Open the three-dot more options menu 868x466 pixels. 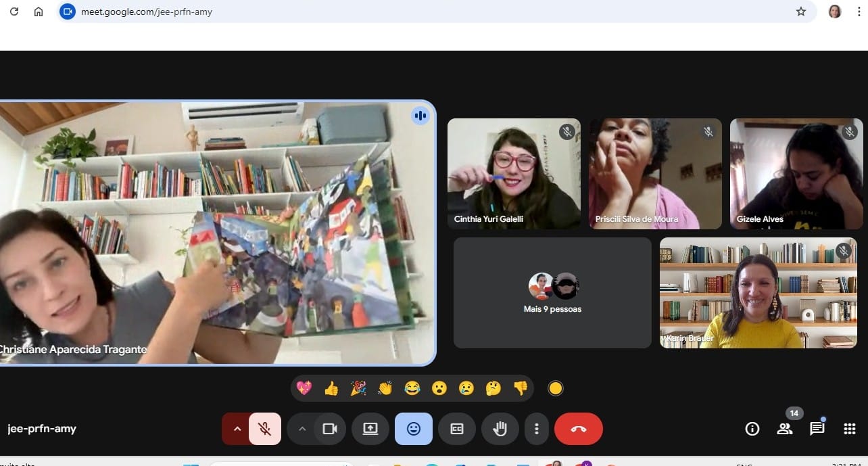(x=536, y=429)
